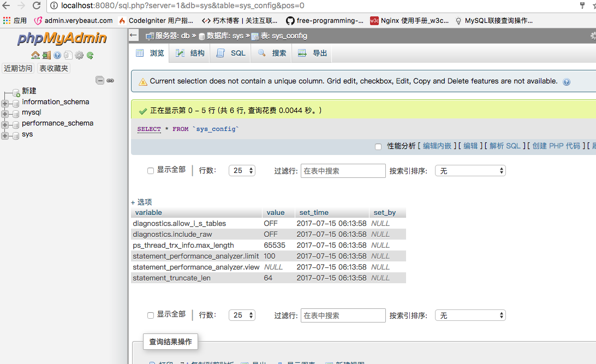
Task: Check the top 显示全部 checkbox
Action: [x=151, y=171]
